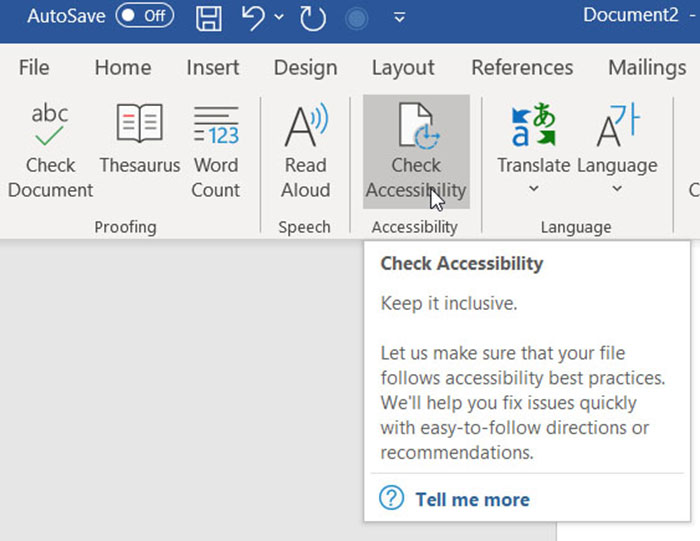Open the File menu
700x541 pixels.
coord(34,68)
